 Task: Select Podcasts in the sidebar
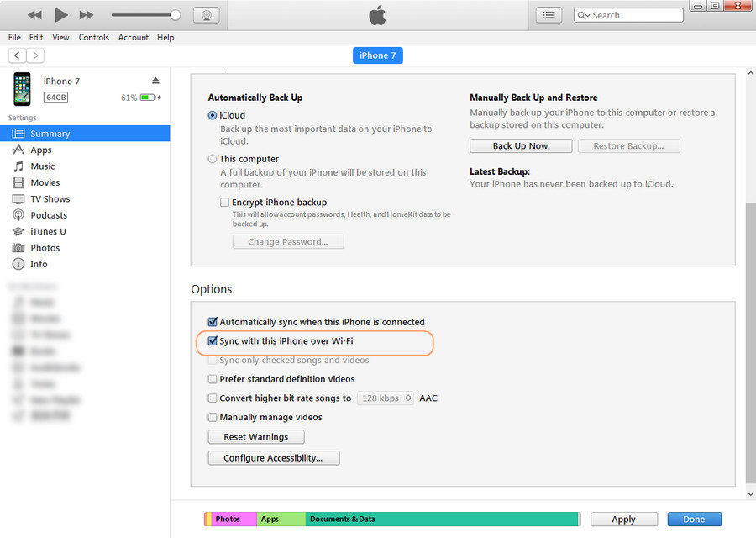[x=49, y=215]
